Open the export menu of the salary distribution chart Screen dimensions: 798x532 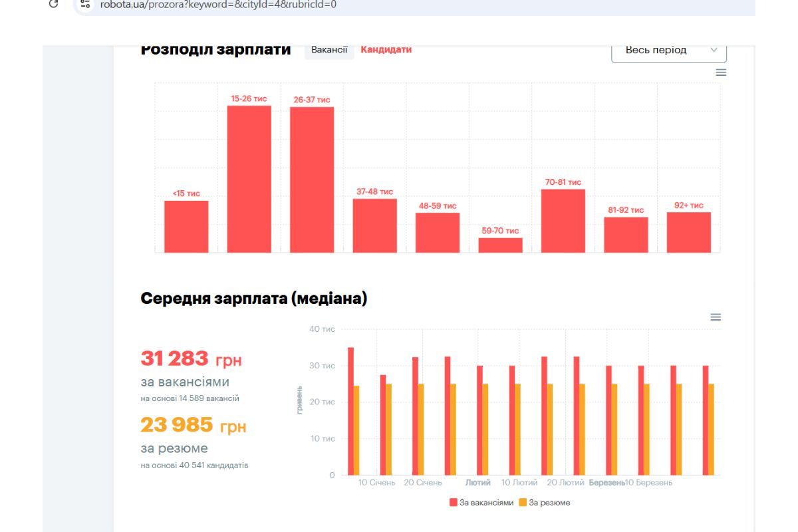coord(721,73)
